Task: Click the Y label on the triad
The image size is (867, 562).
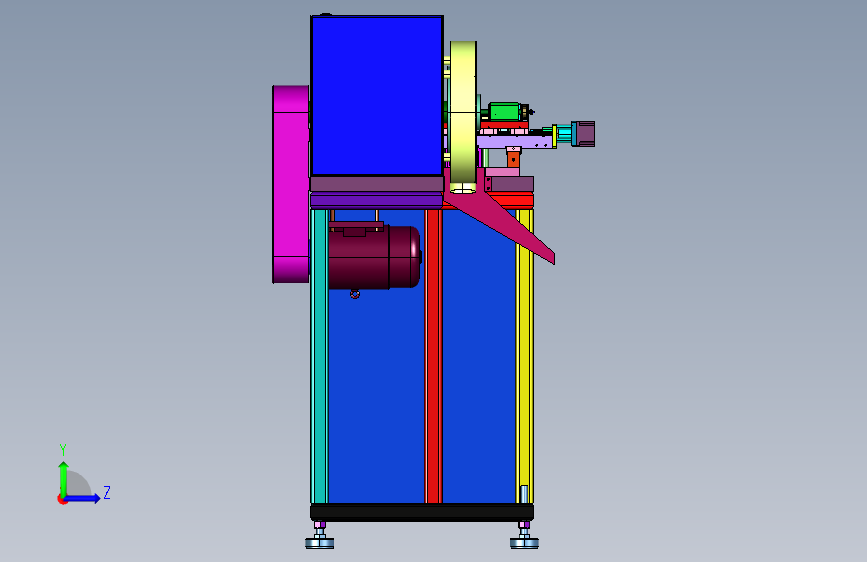Action: 63,450
